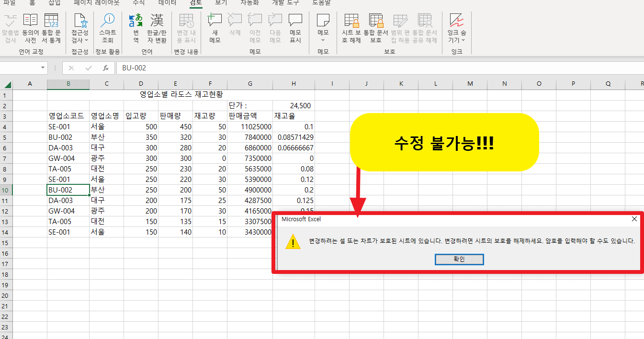Open 통합 문서 통계 workbook statistics

[51, 29]
